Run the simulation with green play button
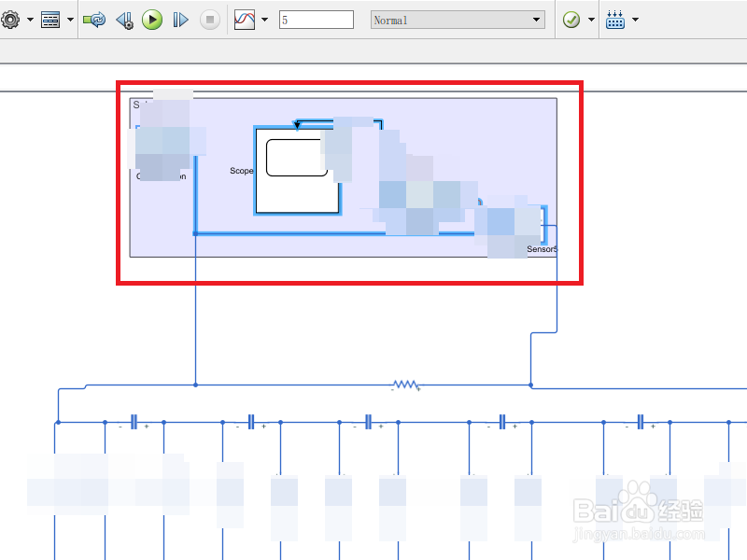This screenshot has height=560, width=747. pos(152,20)
